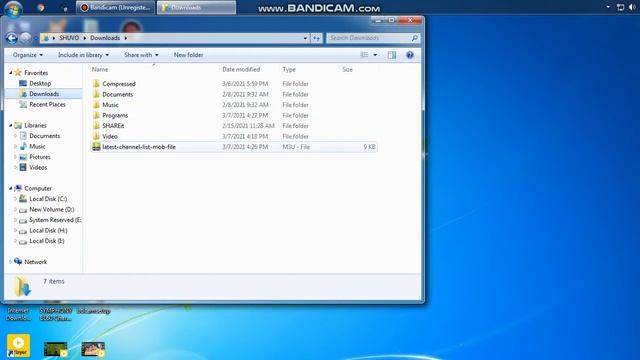Select Recent Places under Favorites

(x=47, y=104)
